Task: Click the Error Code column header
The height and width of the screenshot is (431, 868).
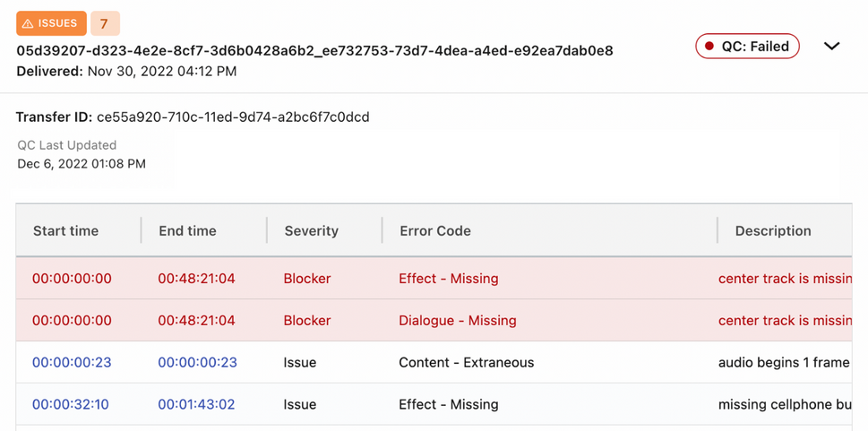Action: pyautogui.click(x=435, y=231)
